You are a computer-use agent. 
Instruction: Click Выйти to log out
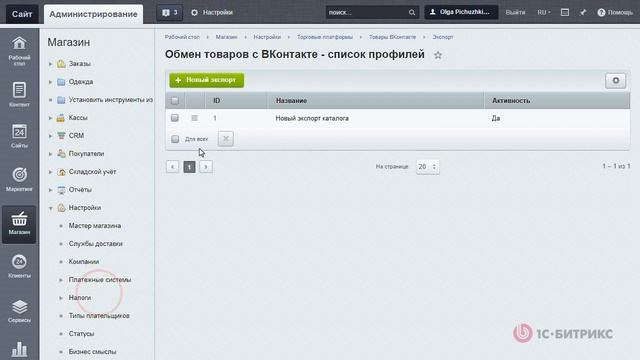pos(515,13)
